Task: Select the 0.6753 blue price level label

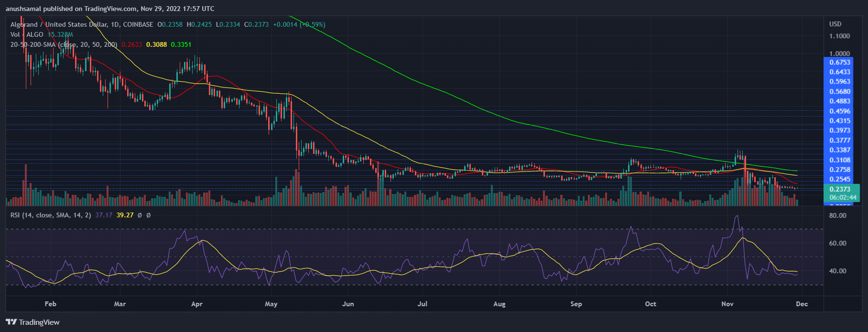Action: click(x=840, y=62)
